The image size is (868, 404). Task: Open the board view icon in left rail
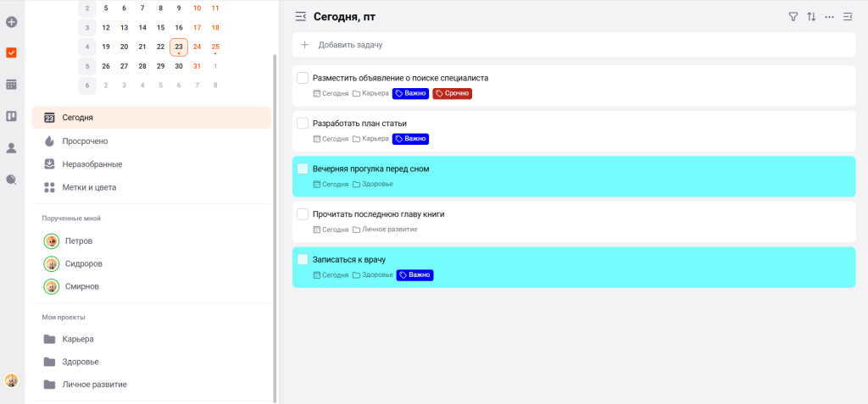[x=12, y=116]
